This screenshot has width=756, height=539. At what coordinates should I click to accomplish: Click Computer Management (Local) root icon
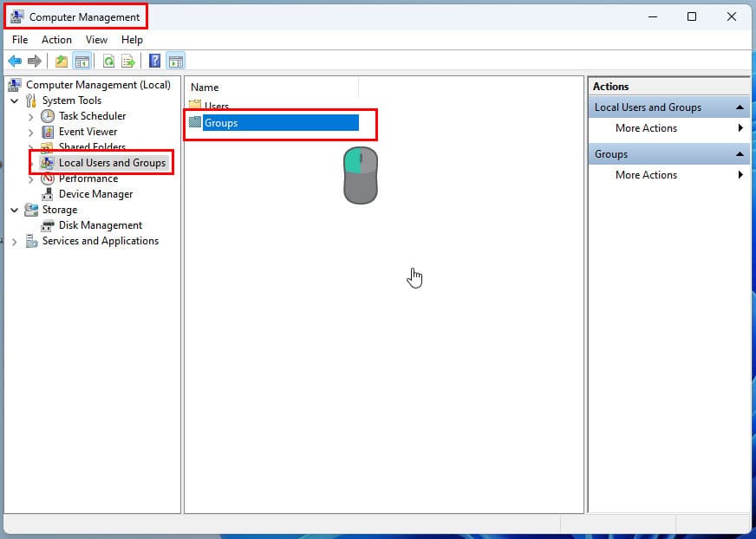[15, 85]
